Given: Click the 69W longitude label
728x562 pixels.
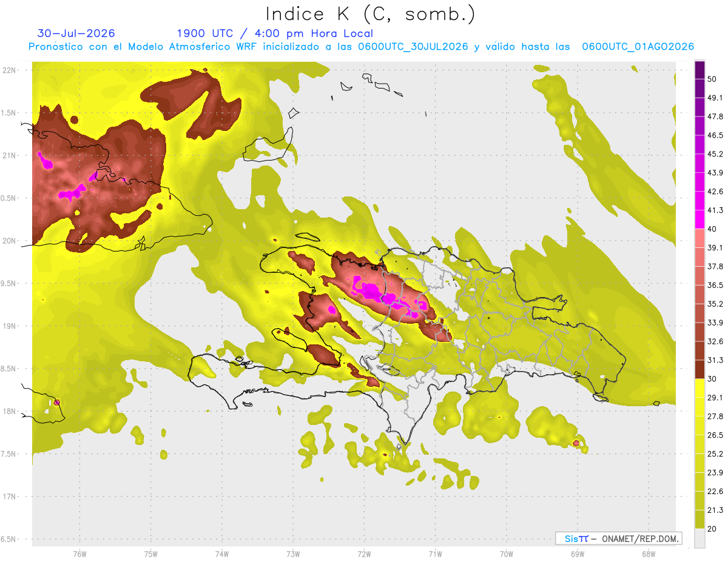Looking at the screenshot, I should click(x=578, y=554).
